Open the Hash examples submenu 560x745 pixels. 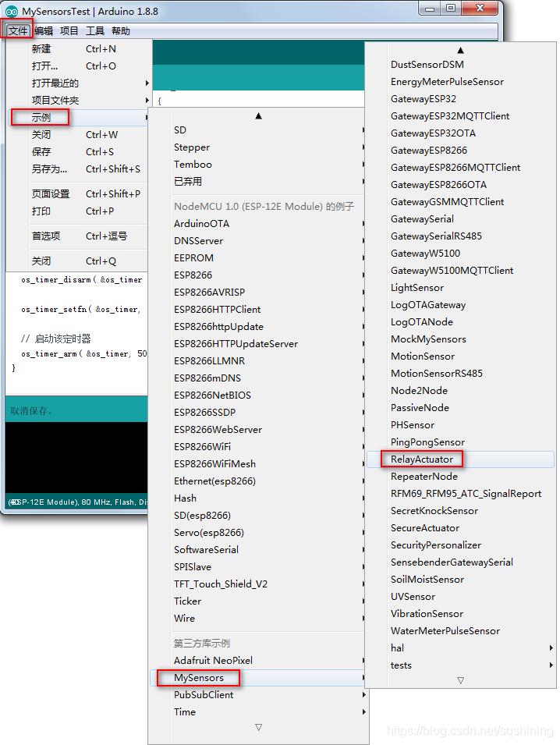258,498
